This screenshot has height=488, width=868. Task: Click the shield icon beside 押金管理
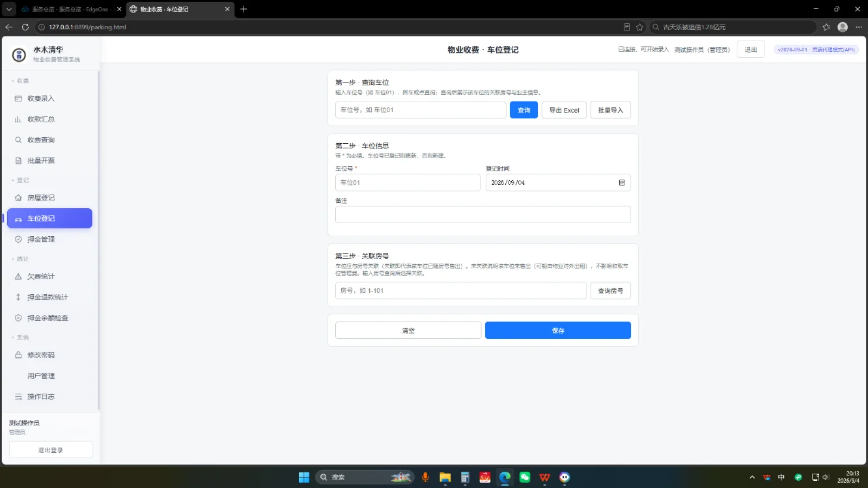tap(18, 239)
